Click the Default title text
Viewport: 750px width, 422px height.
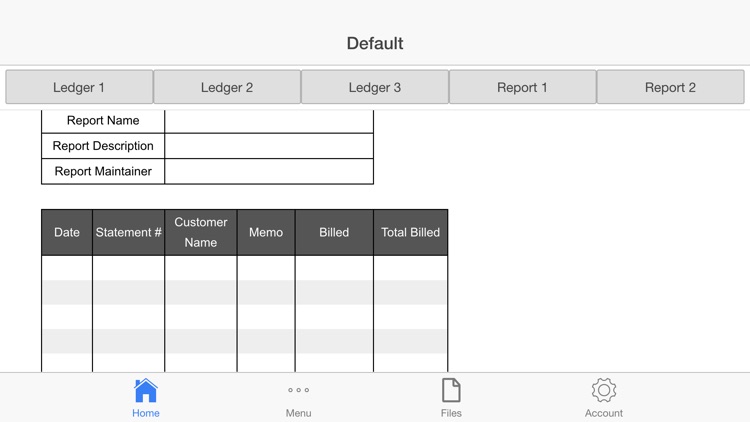pyautogui.click(x=375, y=44)
